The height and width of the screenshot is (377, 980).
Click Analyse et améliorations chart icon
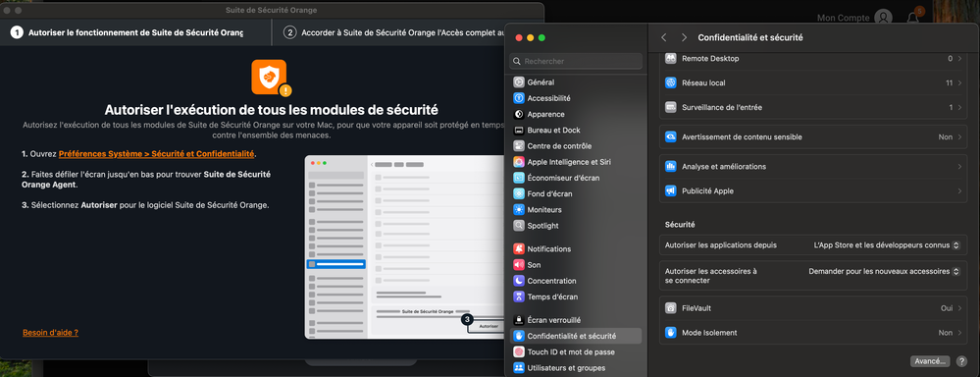pyautogui.click(x=671, y=166)
